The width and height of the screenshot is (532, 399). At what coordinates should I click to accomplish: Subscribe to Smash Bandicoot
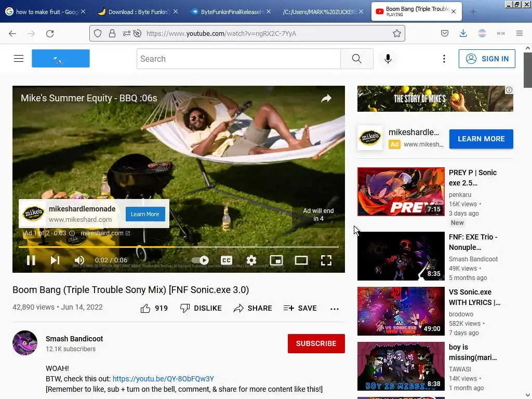(316, 343)
